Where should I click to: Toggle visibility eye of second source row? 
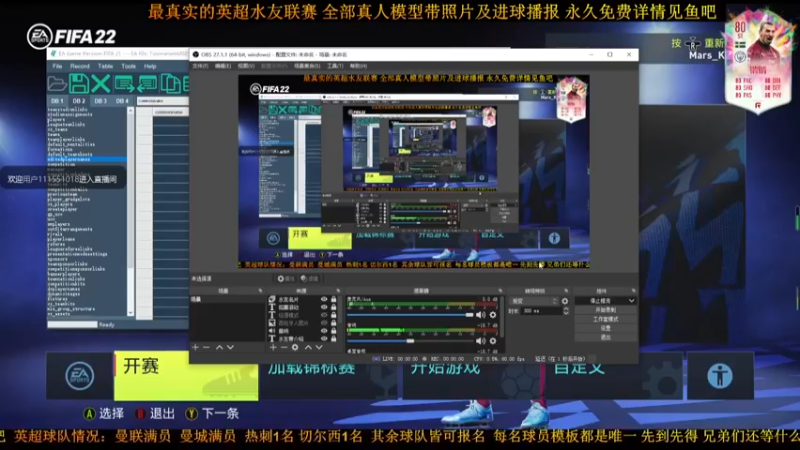(324, 307)
